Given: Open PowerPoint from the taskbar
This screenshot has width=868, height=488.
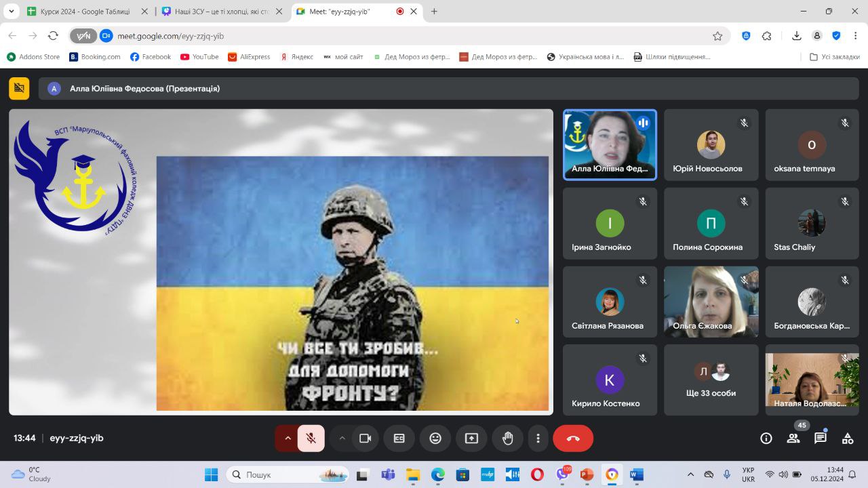Looking at the screenshot, I should point(587,474).
